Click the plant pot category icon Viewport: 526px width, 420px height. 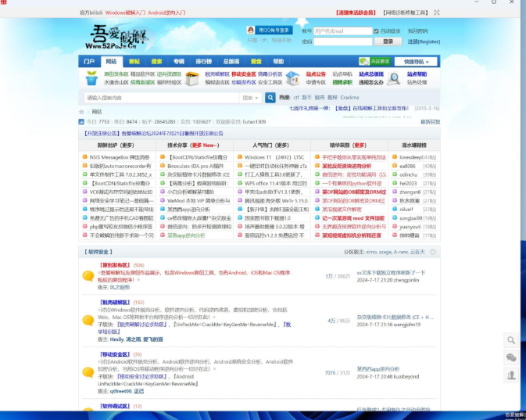pos(91,78)
